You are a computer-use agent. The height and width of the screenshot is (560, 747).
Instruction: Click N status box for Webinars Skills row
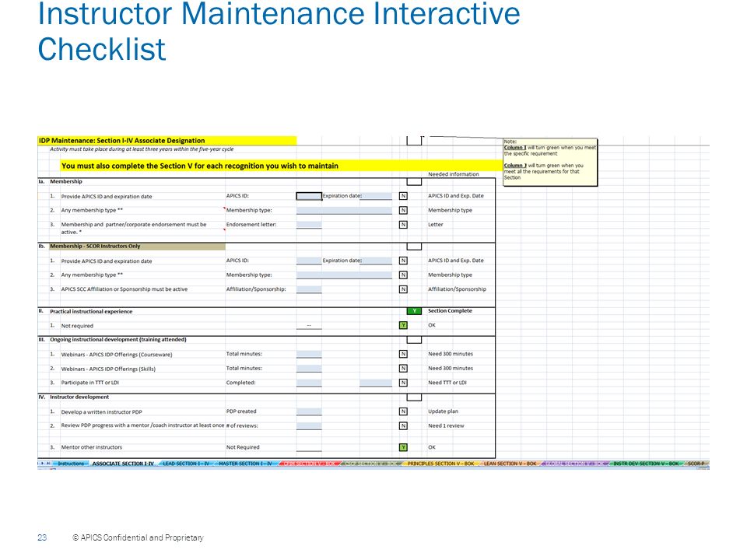click(x=403, y=368)
